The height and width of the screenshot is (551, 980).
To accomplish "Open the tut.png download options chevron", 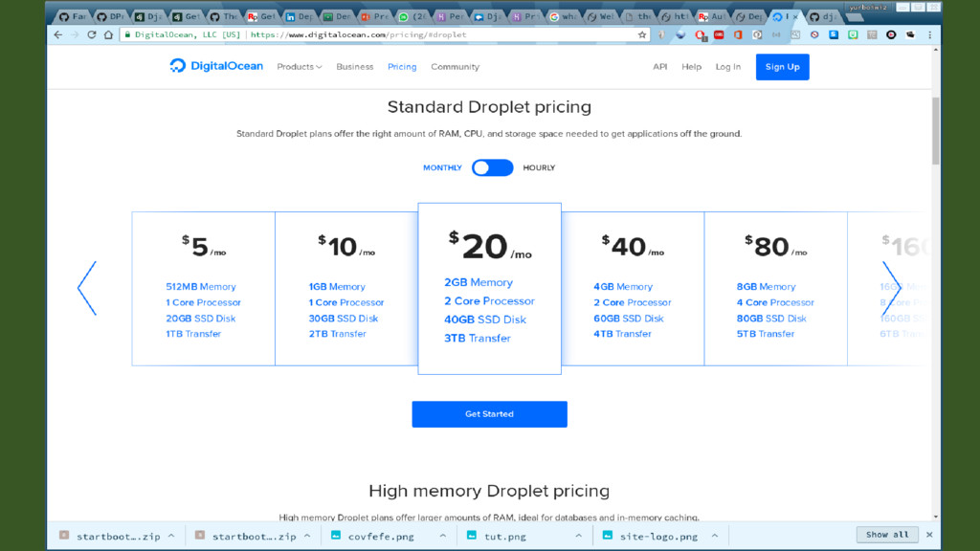I will click(x=579, y=536).
